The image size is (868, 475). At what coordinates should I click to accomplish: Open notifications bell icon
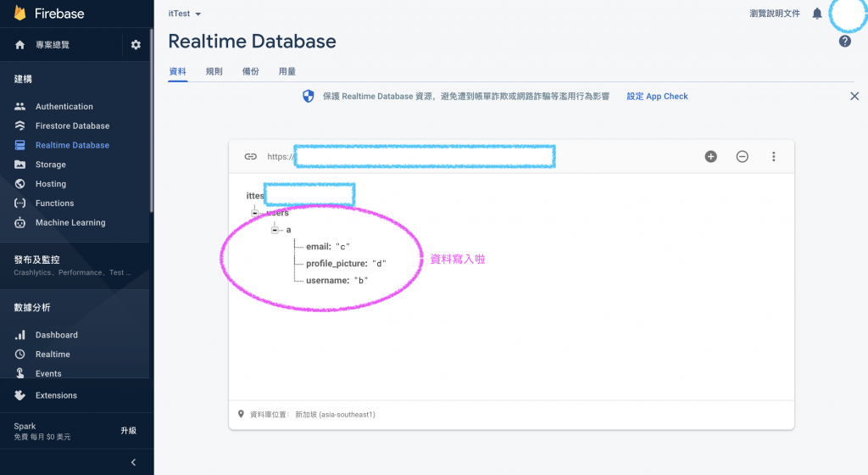click(x=817, y=14)
